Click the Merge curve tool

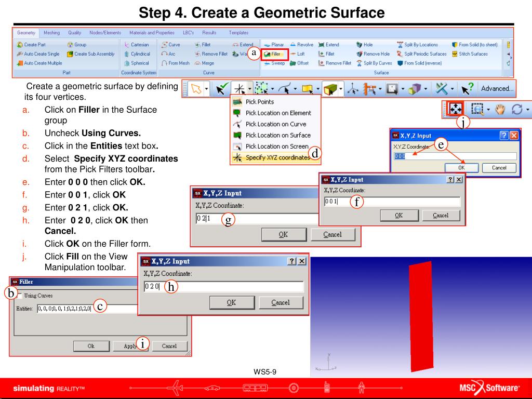(x=204, y=63)
